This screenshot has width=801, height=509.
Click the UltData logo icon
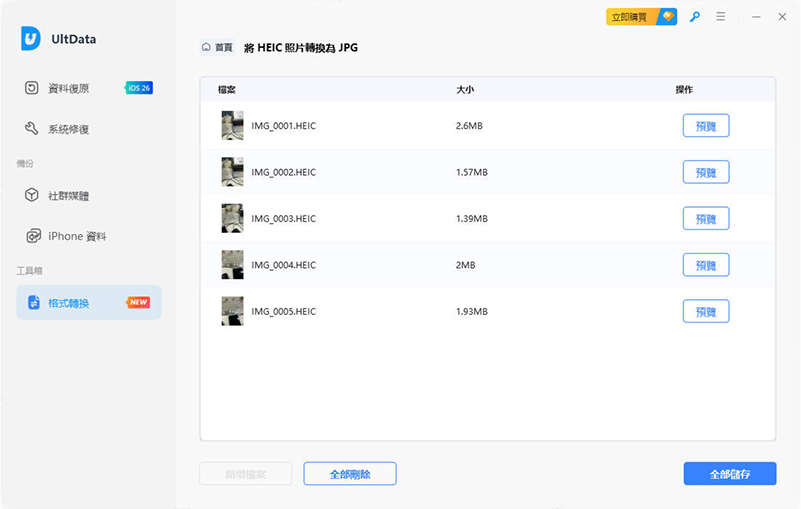[31, 39]
